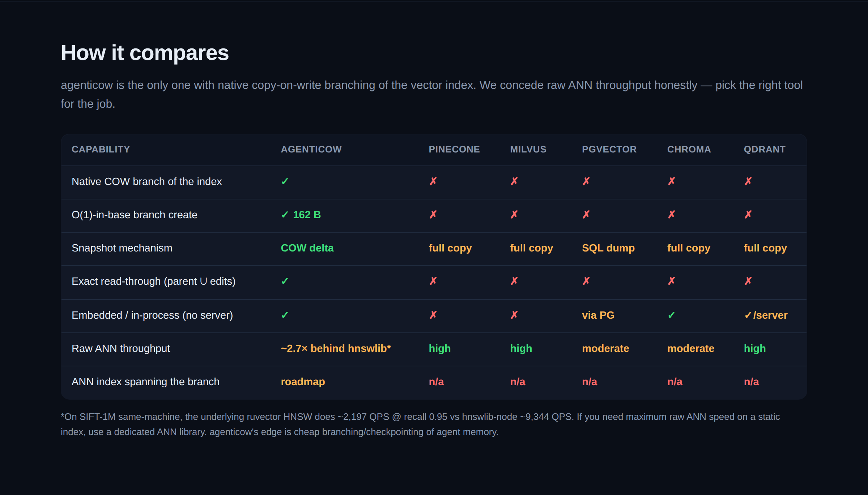Click the Qdrant cross for Exact read-through
Viewport: 868px width, 495px height.
[x=748, y=281]
